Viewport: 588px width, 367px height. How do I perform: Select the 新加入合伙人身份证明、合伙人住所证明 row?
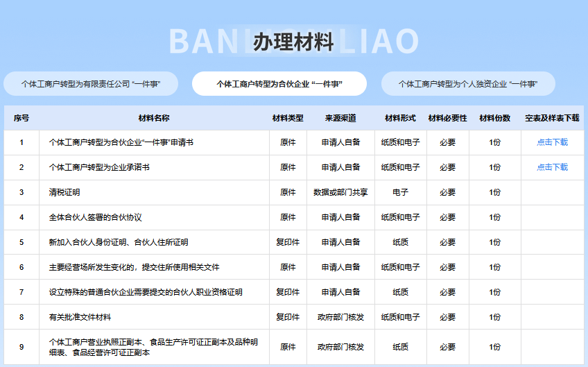119,242
